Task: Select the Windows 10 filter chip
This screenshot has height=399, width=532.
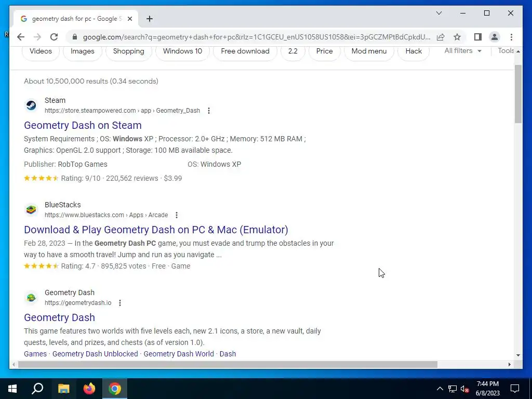Action: pyautogui.click(x=182, y=51)
